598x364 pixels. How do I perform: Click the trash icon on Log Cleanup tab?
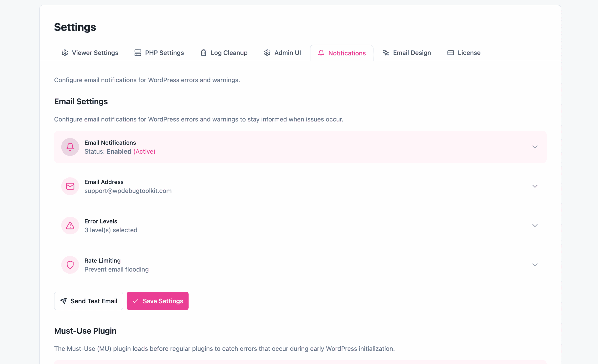203,53
